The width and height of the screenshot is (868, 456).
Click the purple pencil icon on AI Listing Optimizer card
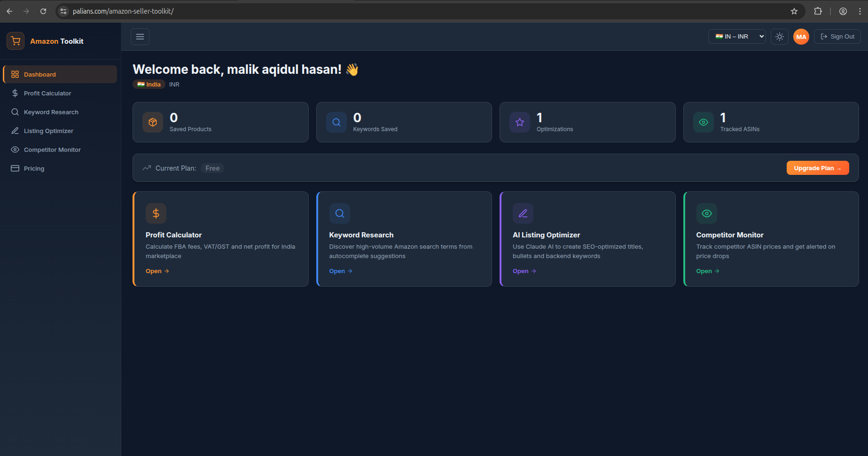[x=523, y=213]
